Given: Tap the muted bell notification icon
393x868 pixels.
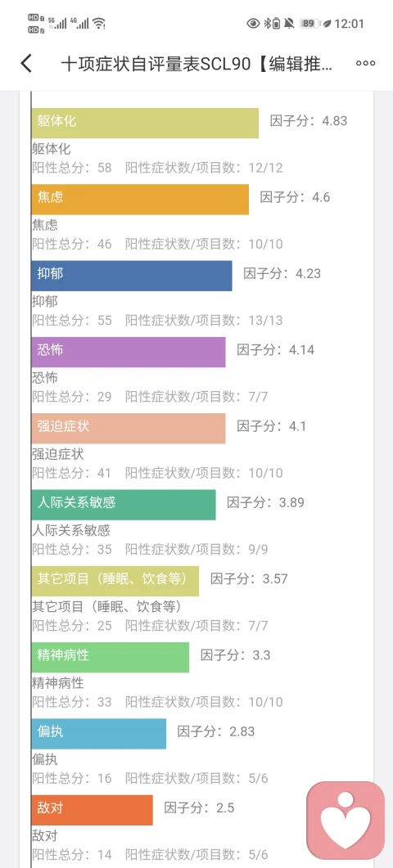Looking at the screenshot, I should pos(289,23).
